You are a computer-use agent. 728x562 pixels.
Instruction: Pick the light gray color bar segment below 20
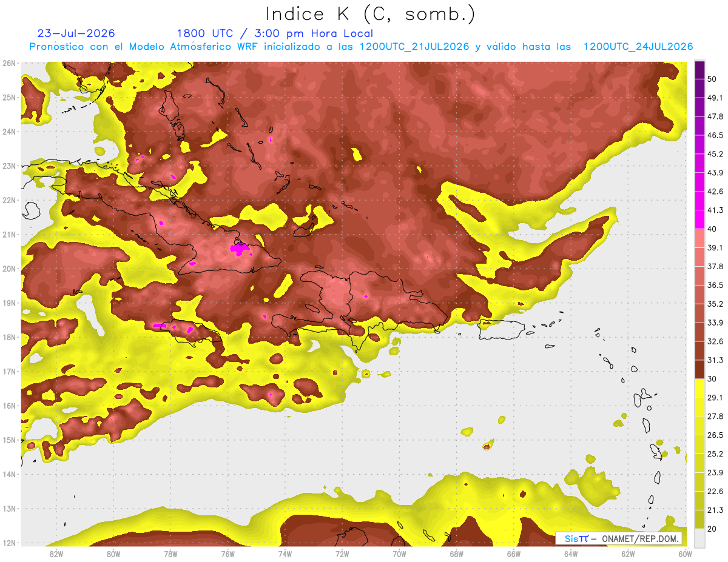pyautogui.click(x=699, y=538)
